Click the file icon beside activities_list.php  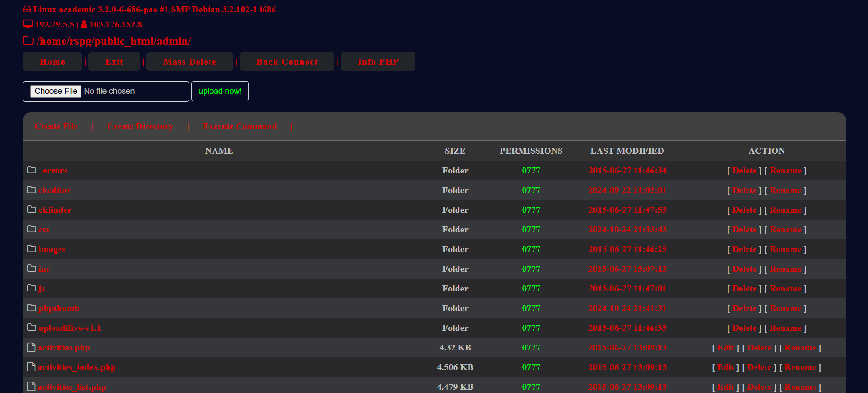tap(32, 387)
